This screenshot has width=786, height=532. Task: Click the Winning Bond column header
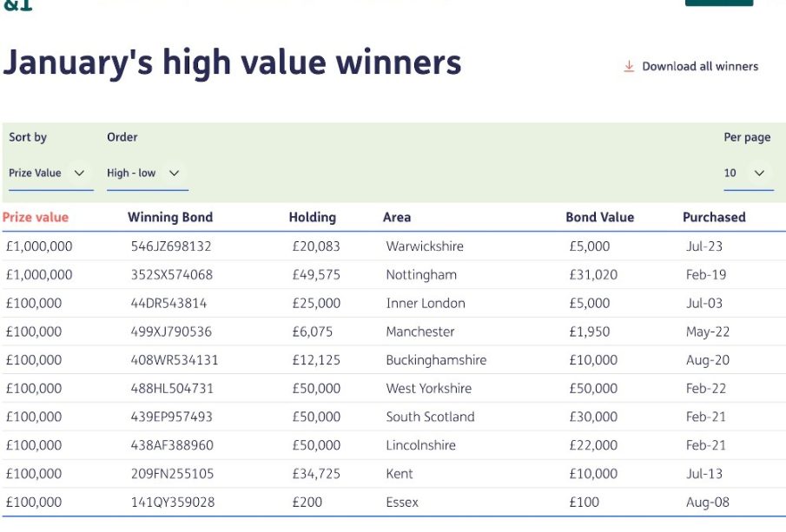click(x=170, y=218)
